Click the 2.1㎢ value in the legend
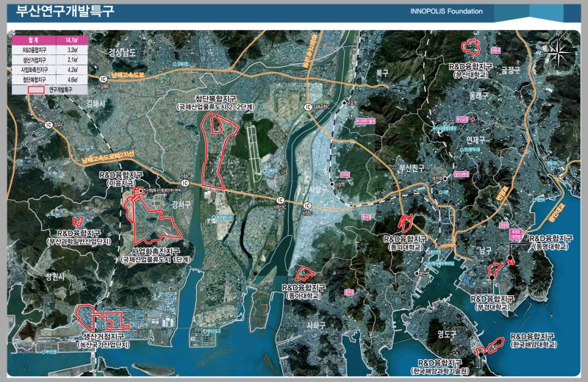The image size is (588, 382). (x=72, y=60)
